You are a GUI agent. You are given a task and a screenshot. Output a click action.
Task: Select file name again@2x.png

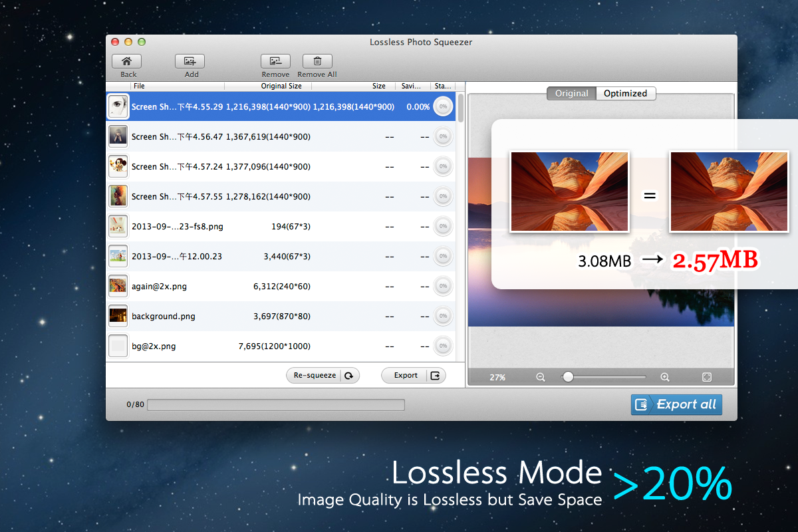(x=159, y=287)
